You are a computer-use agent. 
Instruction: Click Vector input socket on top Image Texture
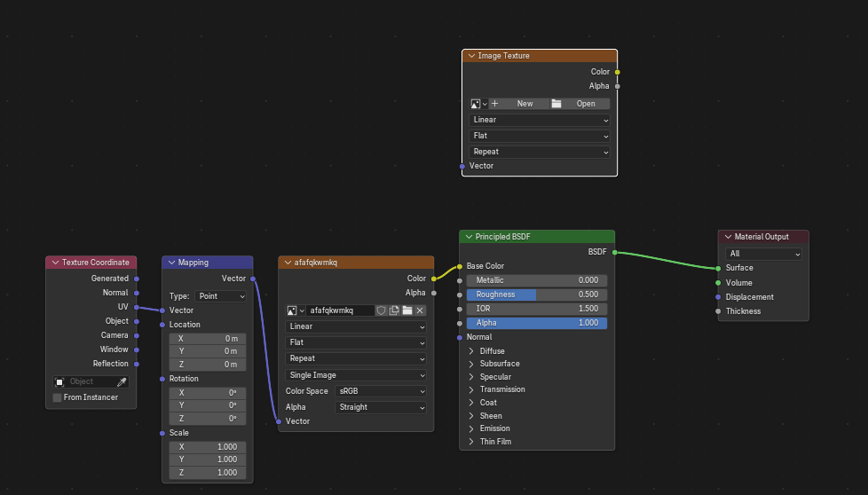coord(462,167)
